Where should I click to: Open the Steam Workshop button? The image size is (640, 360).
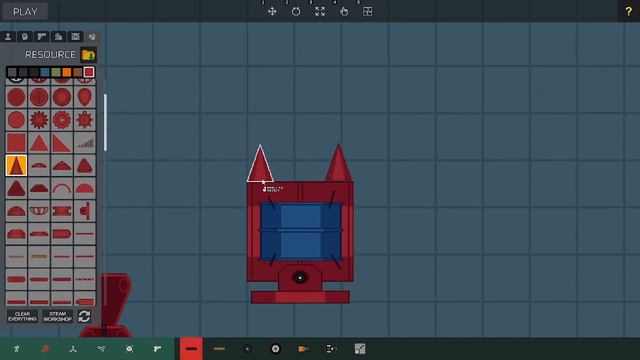pos(58,316)
